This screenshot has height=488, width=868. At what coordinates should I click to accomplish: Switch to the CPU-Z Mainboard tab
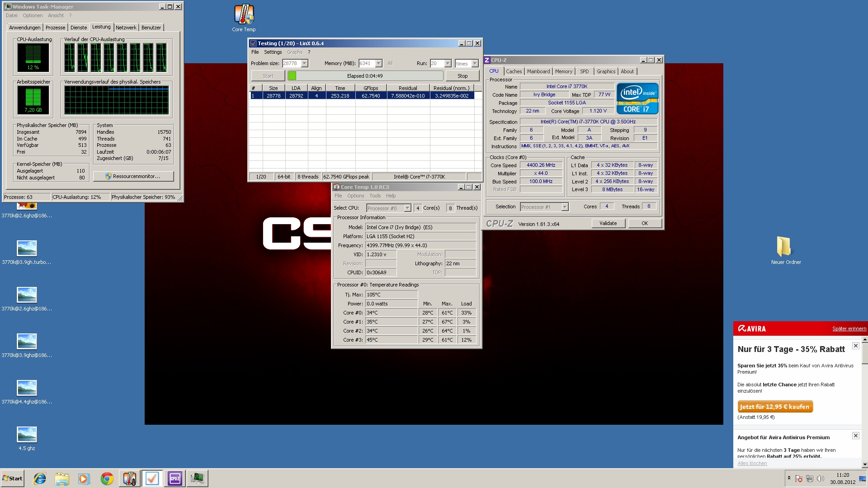[538, 71]
